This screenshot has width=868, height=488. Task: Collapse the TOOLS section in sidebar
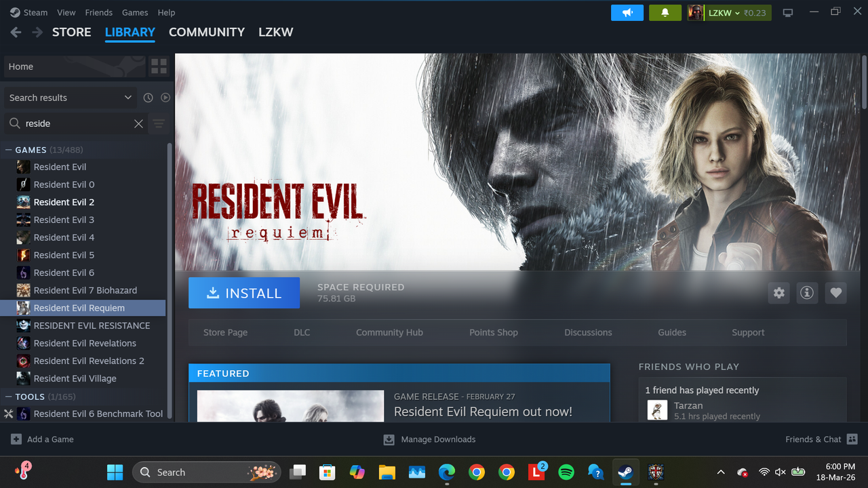pos(9,396)
